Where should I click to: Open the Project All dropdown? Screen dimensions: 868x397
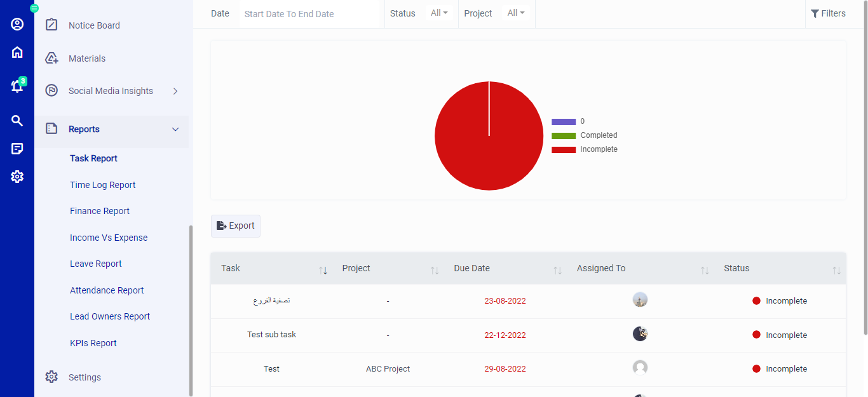516,13
